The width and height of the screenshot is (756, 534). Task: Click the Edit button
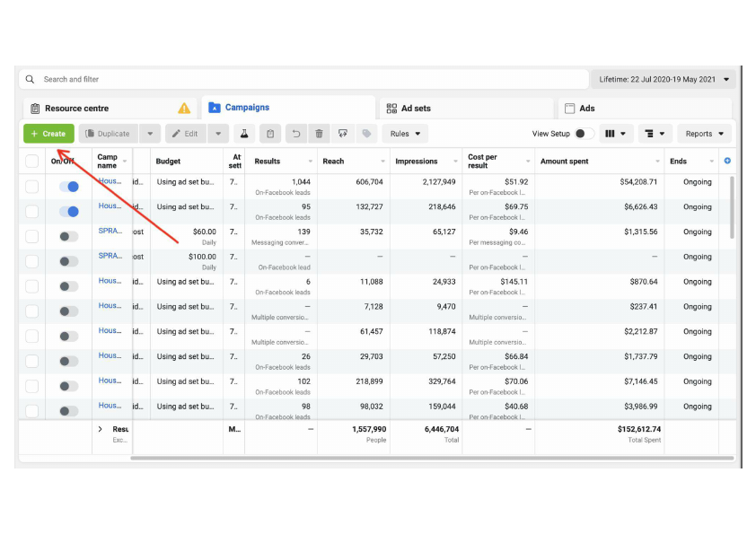[186, 134]
